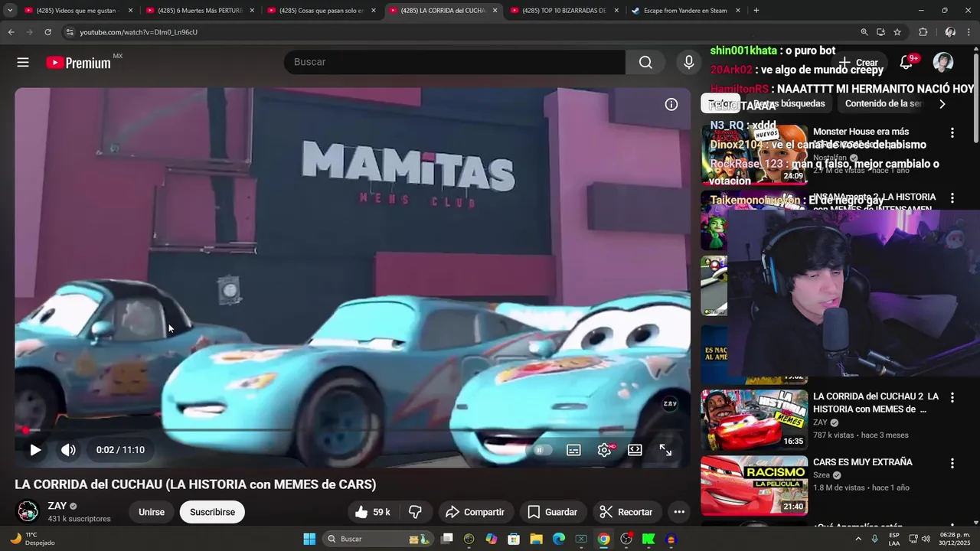Click the search magnifier button
The width and height of the screenshot is (980, 551).
click(645, 62)
